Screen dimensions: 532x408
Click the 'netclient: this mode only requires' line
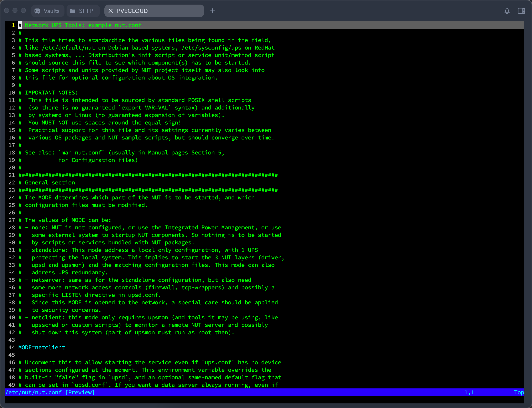coord(148,317)
